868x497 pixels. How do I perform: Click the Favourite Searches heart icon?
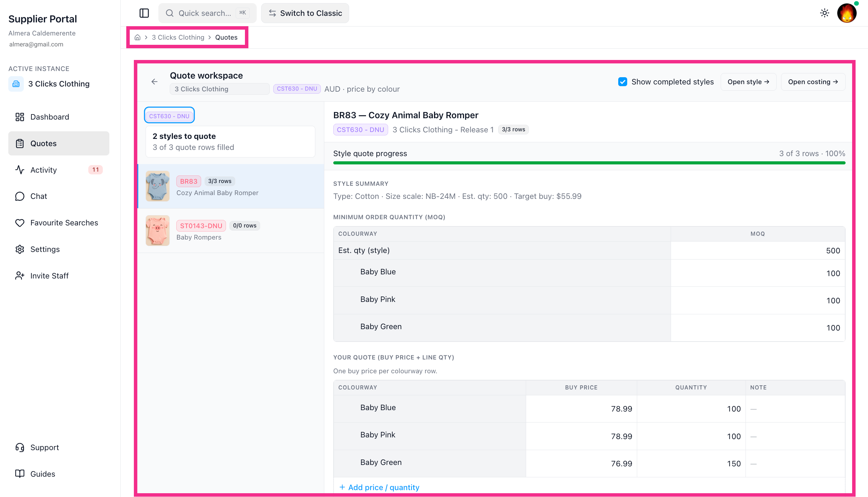pos(20,223)
